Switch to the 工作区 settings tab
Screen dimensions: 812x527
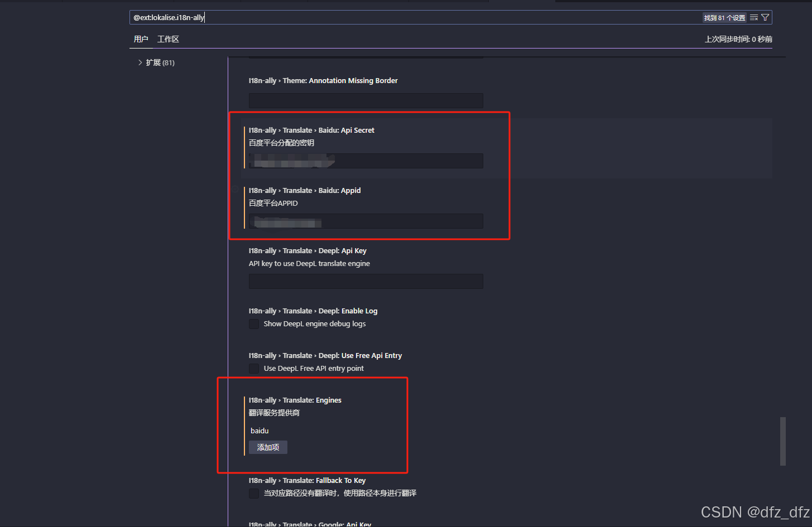pyautogui.click(x=168, y=39)
